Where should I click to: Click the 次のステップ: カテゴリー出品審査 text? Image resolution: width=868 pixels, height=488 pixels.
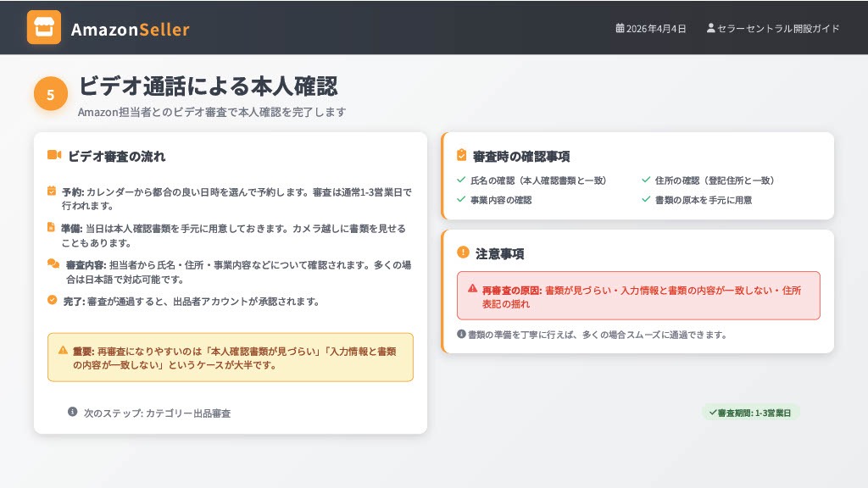[x=157, y=413]
